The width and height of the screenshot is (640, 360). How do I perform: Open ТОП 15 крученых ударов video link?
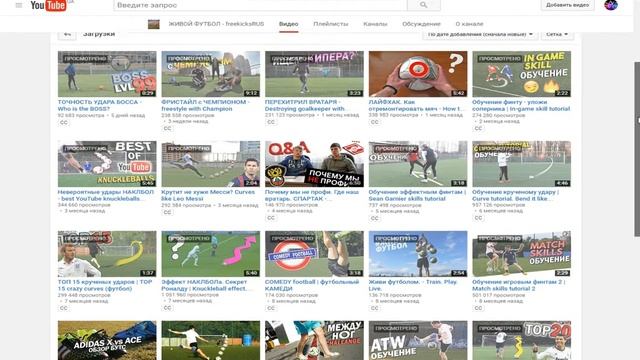pyautogui.click(x=105, y=285)
